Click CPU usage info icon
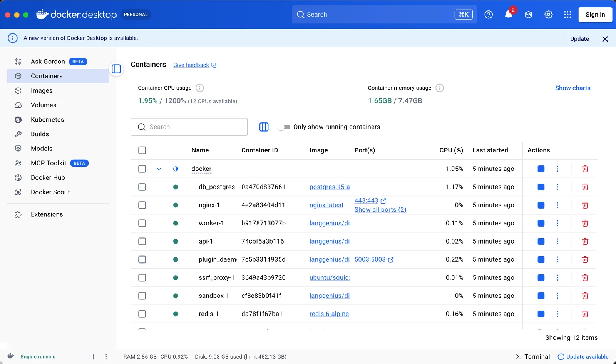This screenshot has height=364, width=616. tap(199, 88)
